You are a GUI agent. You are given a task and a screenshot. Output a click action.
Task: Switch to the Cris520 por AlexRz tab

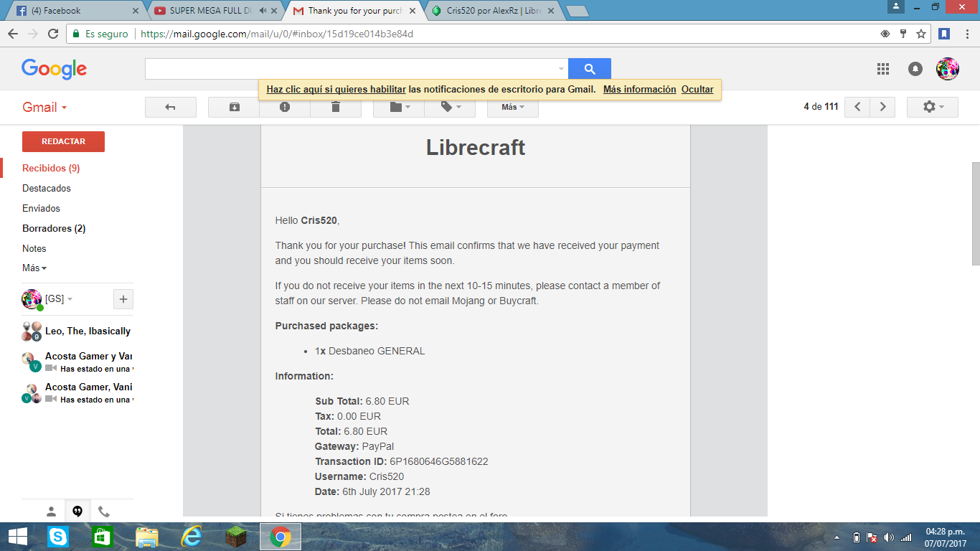pyautogui.click(x=492, y=11)
